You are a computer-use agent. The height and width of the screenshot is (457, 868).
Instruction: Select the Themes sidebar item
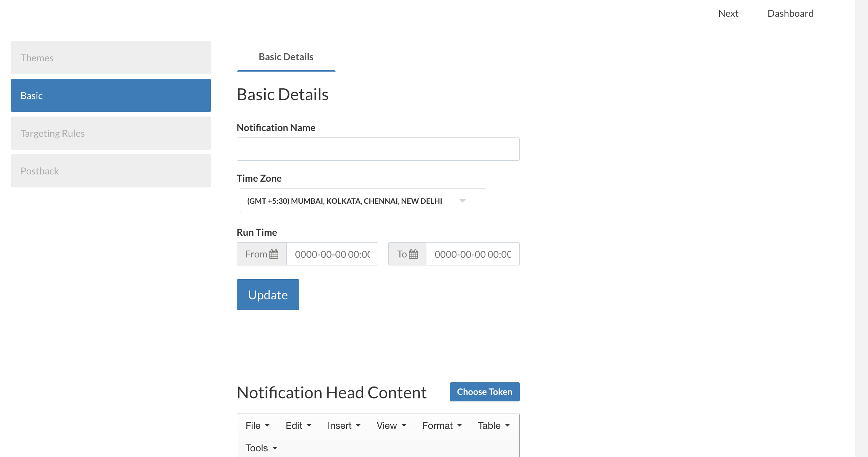(111, 58)
